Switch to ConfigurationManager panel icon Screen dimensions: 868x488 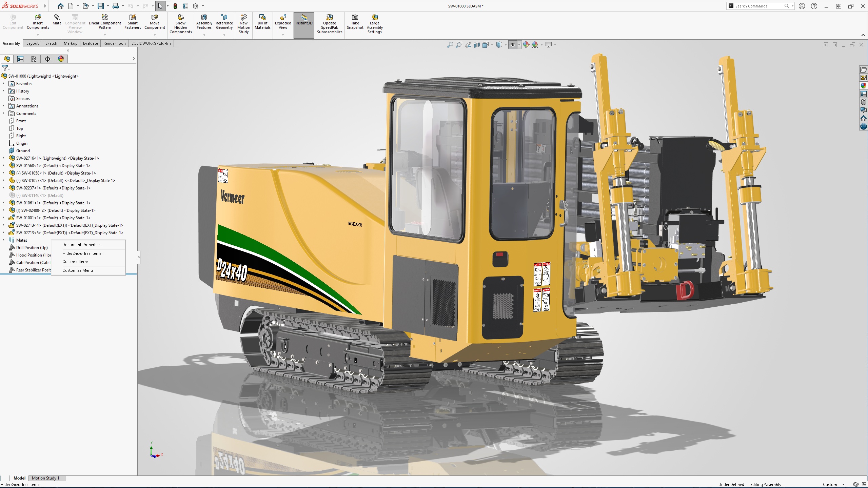coord(34,59)
